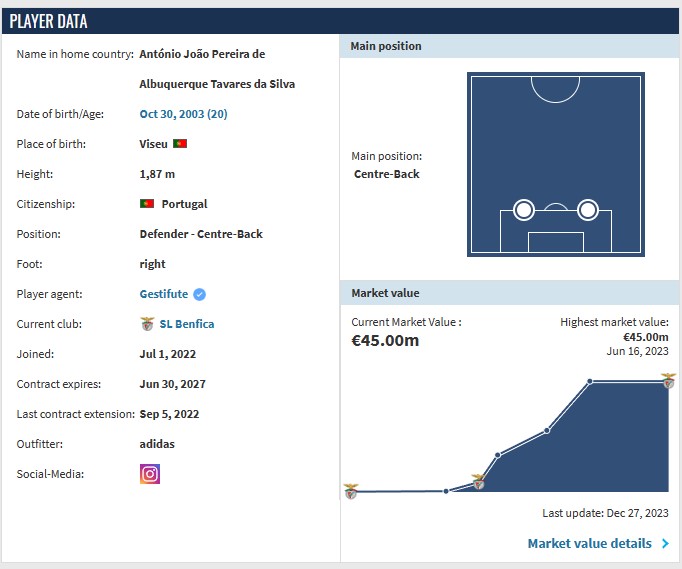Click the Portugal flag in the Citizenship row
The image size is (682, 569).
pos(147,204)
